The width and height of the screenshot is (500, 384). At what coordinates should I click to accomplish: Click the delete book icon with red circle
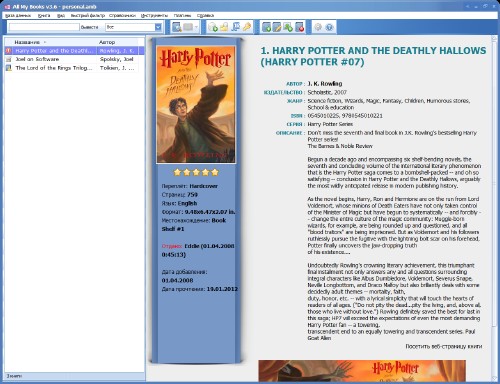pos(299,27)
